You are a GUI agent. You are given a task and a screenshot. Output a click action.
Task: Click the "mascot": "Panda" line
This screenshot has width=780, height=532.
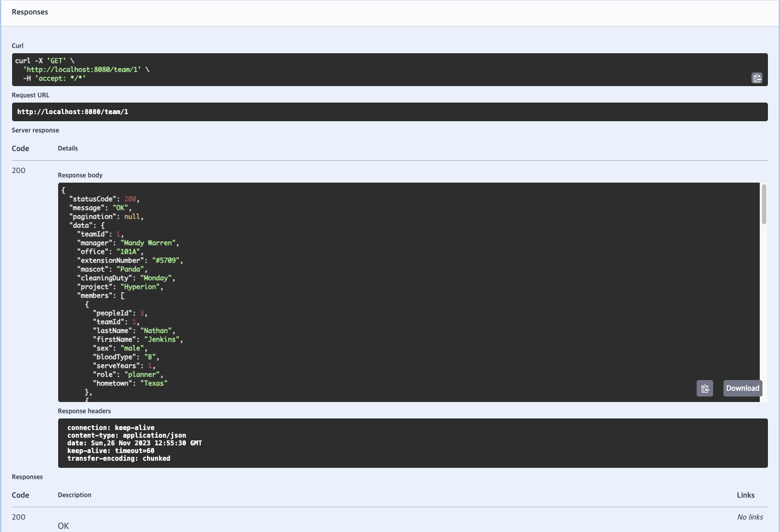(x=112, y=269)
